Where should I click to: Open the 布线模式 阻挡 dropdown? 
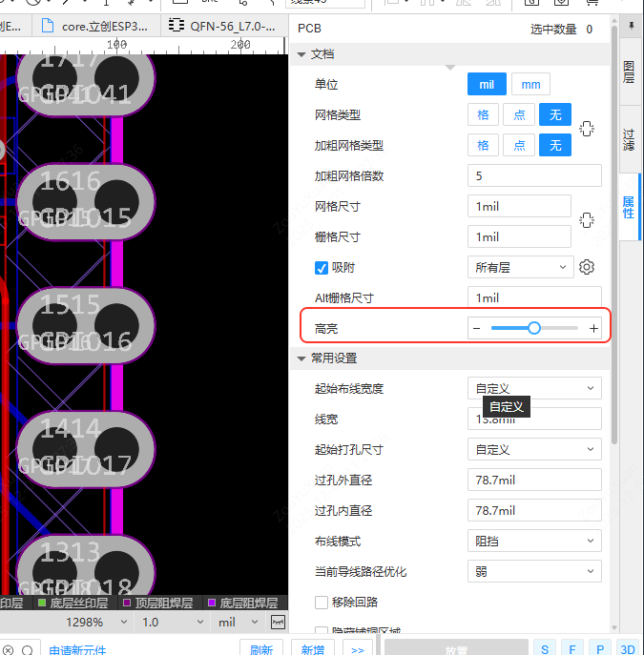534,541
